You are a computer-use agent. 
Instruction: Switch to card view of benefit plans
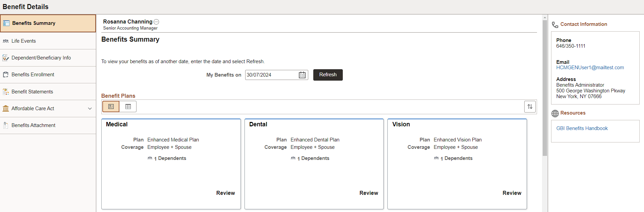coord(111,107)
